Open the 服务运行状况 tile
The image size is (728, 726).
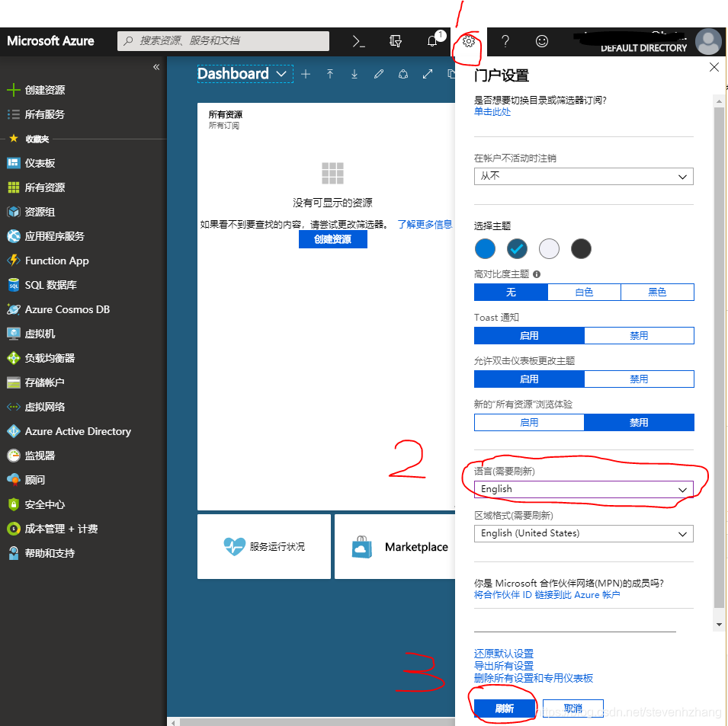pyautogui.click(x=265, y=546)
